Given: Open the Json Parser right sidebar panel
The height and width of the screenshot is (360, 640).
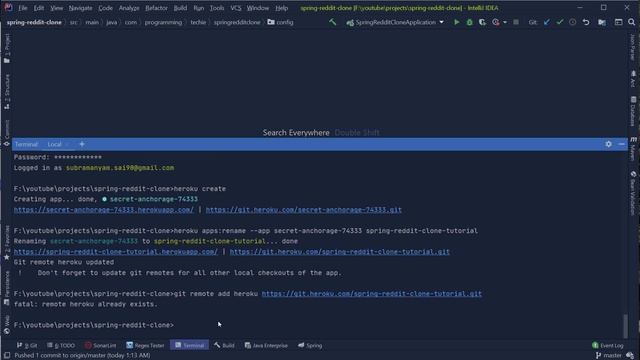Looking at the screenshot, I should point(633,47).
